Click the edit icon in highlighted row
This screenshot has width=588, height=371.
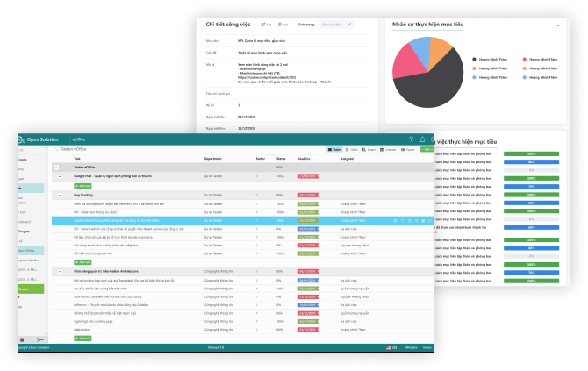(410, 221)
